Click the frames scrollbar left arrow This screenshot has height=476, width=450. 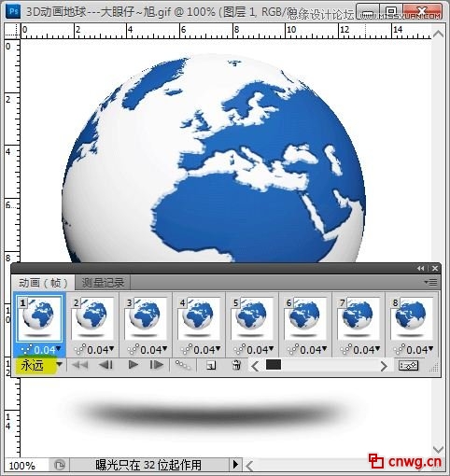(255, 366)
